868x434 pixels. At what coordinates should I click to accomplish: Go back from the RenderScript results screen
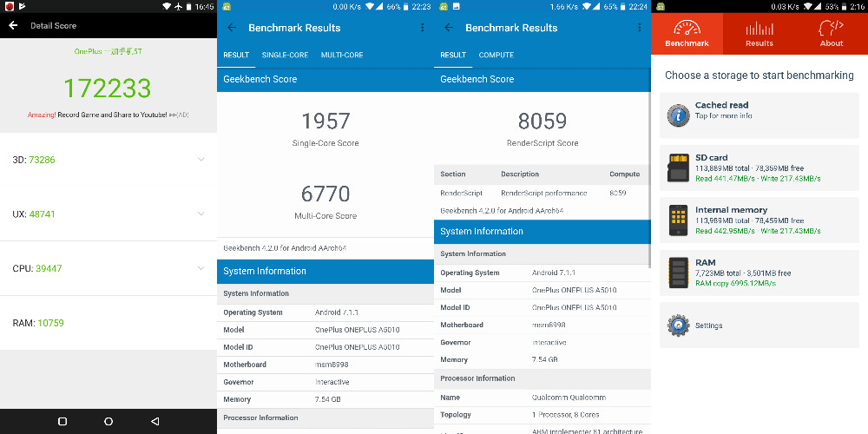449,28
